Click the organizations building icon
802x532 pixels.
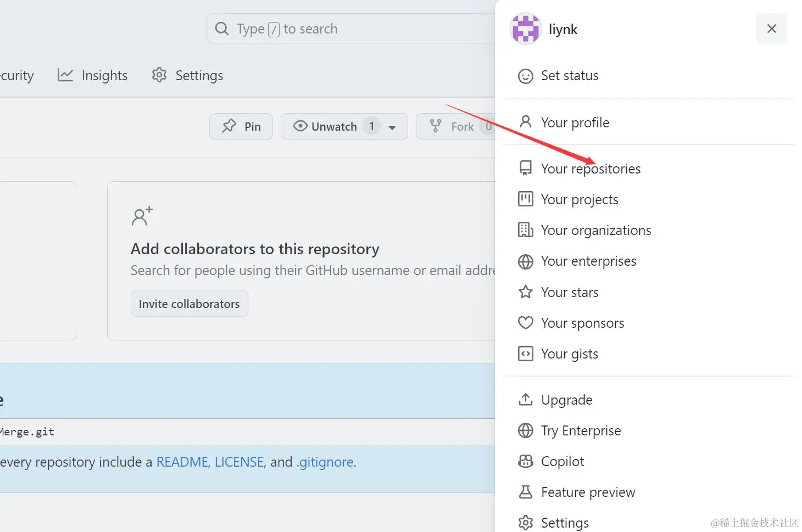(x=525, y=229)
